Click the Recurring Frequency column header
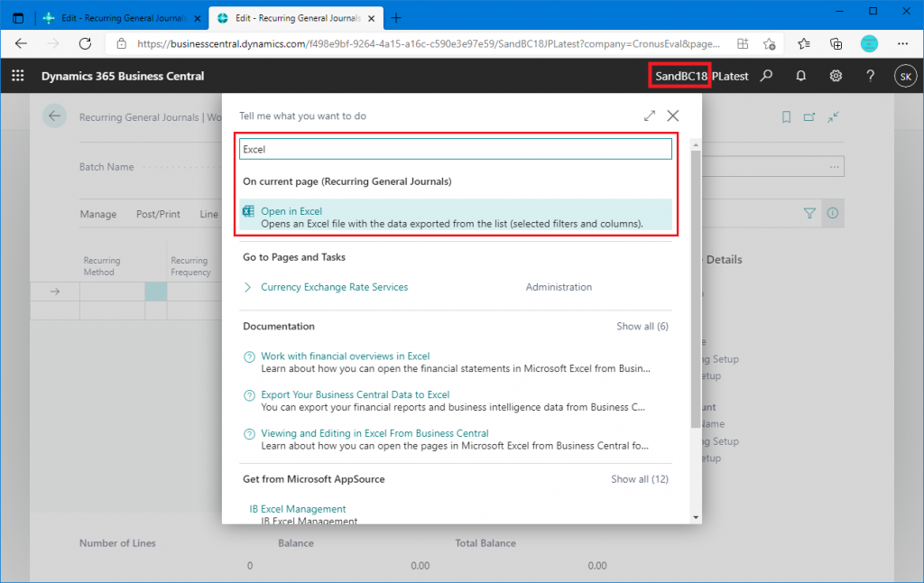The height and width of the screenshot is (583, 924). [x=190, y=266]
